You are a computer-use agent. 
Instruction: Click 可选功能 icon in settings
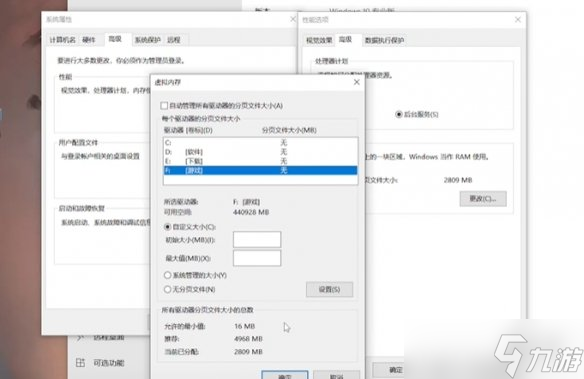[x=80, y=363]
